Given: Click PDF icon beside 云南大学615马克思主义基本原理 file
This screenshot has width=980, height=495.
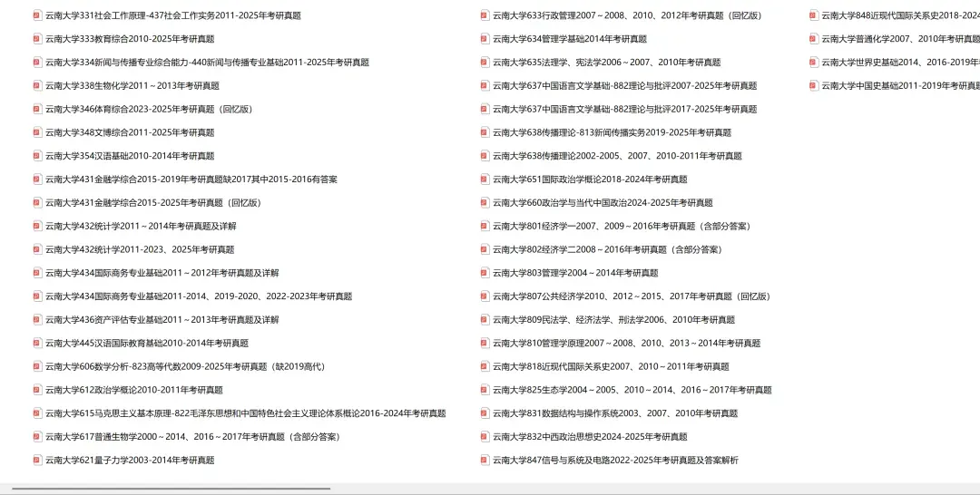Looking at the screenshot, I should tap(37, 413).
